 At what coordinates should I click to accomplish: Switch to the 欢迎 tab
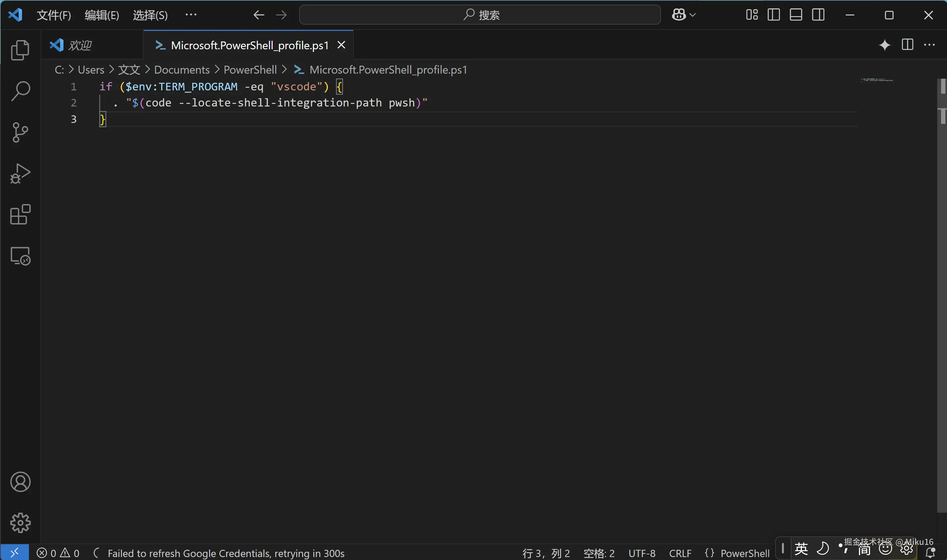point(80,45)
